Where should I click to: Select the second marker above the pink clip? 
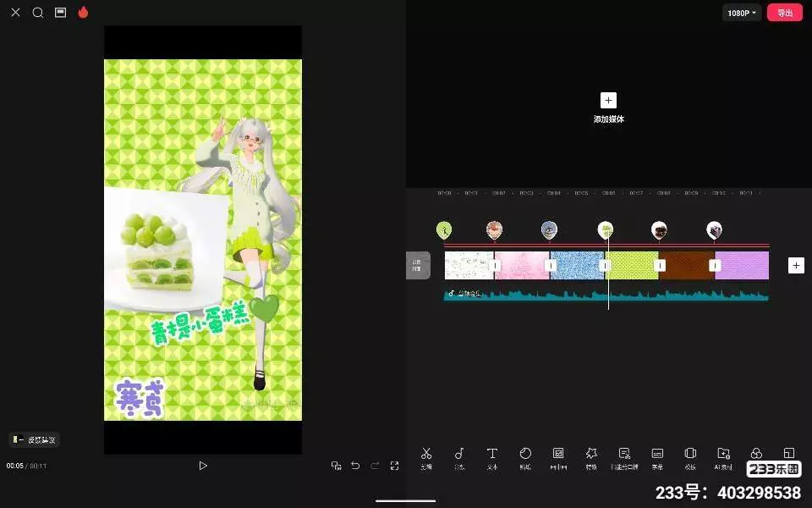coord(495,230)
